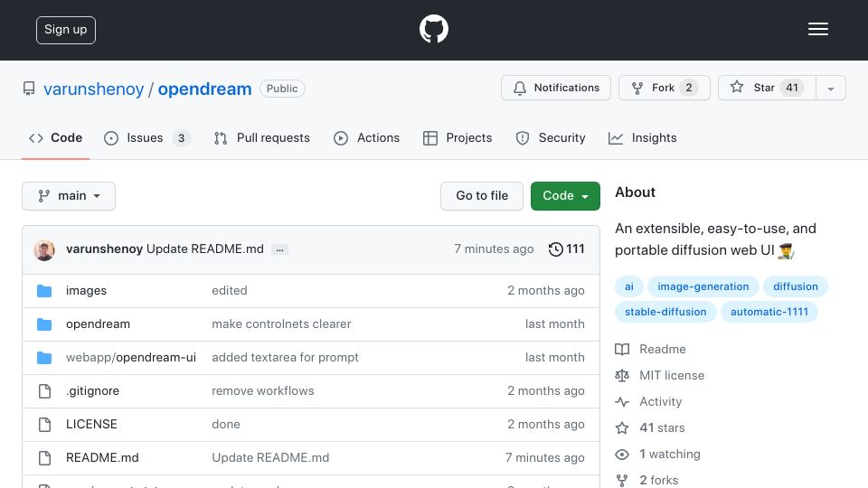The image size is (868, 488).
Task: Click the README.md file icon
Action: [x=45, y=458]
